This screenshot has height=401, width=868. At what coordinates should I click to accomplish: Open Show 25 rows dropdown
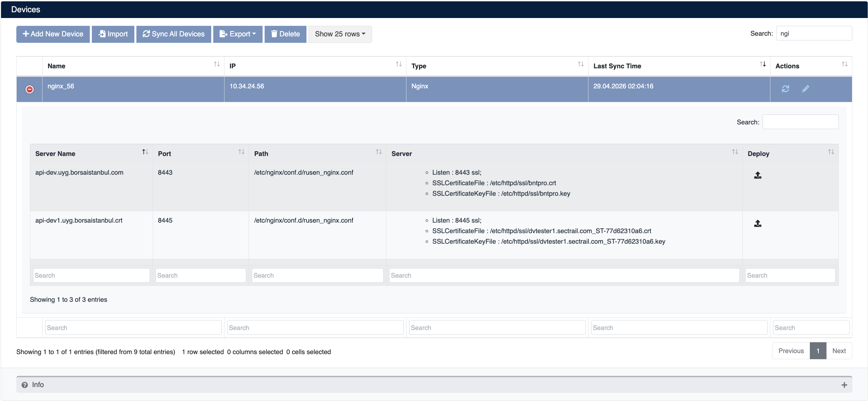[x=340, y=34]
